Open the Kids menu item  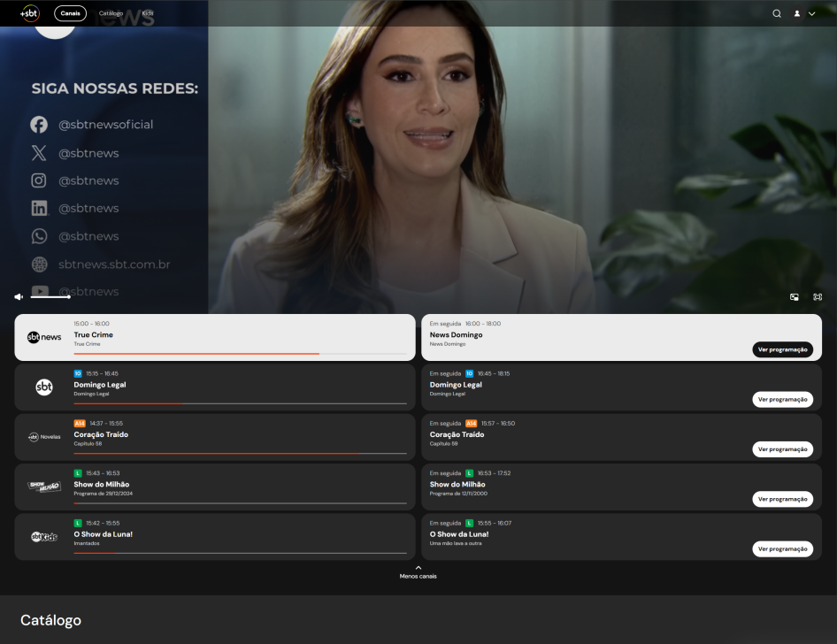point(148,13)
